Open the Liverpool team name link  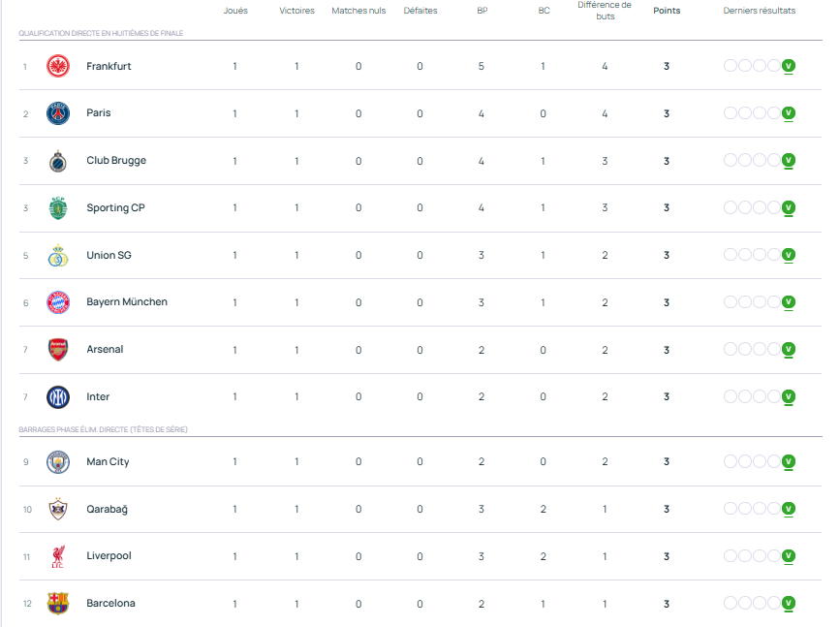coord(109,556)
